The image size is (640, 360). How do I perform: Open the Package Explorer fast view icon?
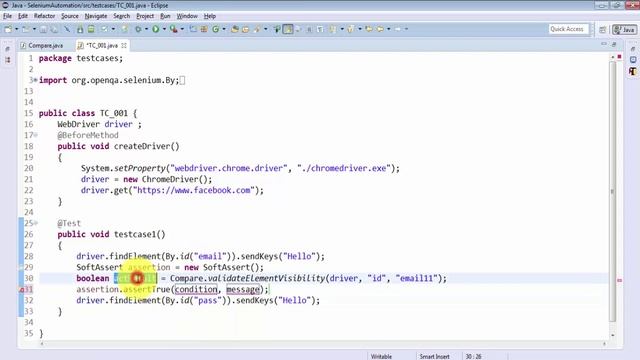pos(8,60)
